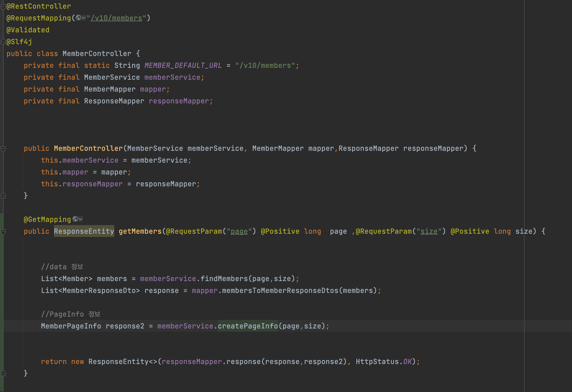
Task: Place cursor on MEMBER_DEFAULT_URL constant
Action: click(183, 65)
